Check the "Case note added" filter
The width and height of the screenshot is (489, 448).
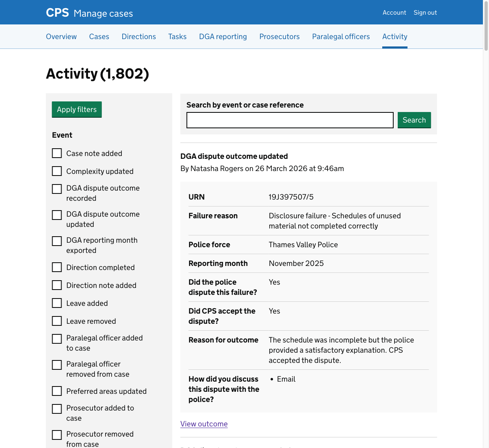[x=57, y=153]
